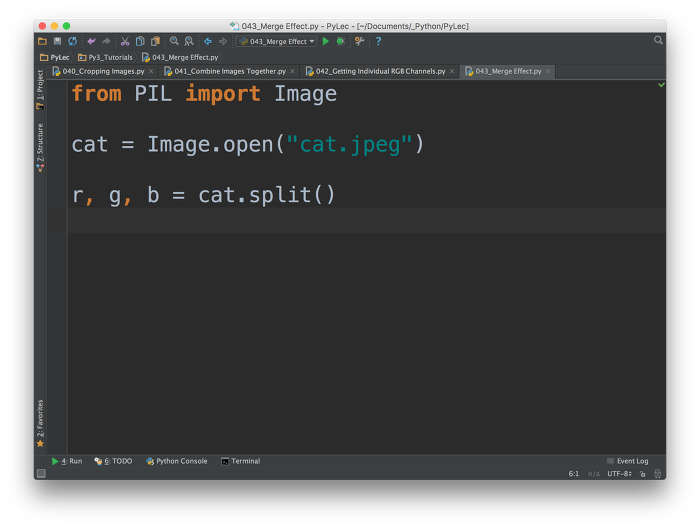Run the script with green play icon
This screenshot has width=700, height=528.
click(326, 41)
